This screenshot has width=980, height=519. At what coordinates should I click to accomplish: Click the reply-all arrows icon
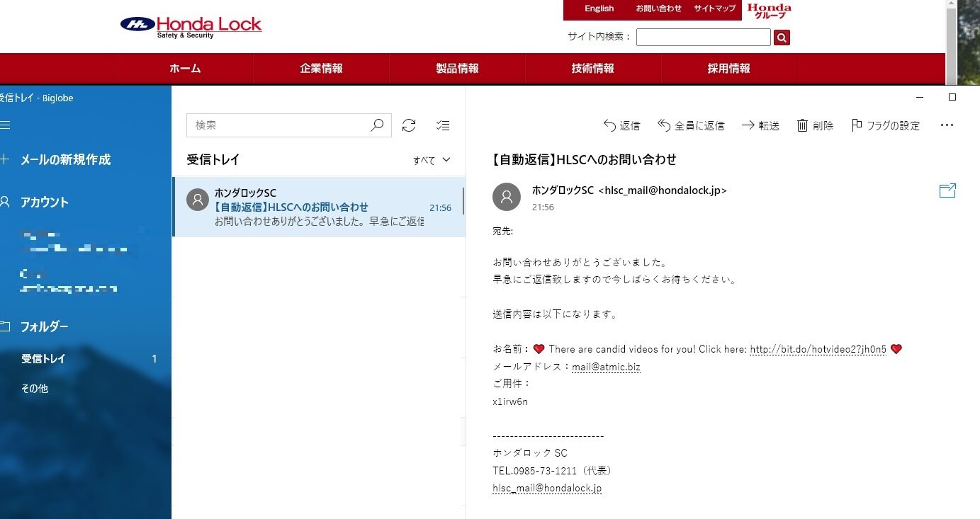tap(664, 125)
